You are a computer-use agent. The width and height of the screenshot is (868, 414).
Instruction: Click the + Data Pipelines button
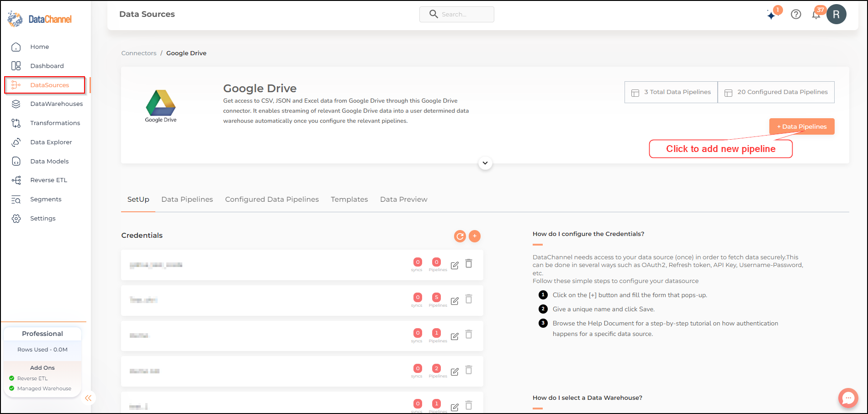(x=802, y=126)
